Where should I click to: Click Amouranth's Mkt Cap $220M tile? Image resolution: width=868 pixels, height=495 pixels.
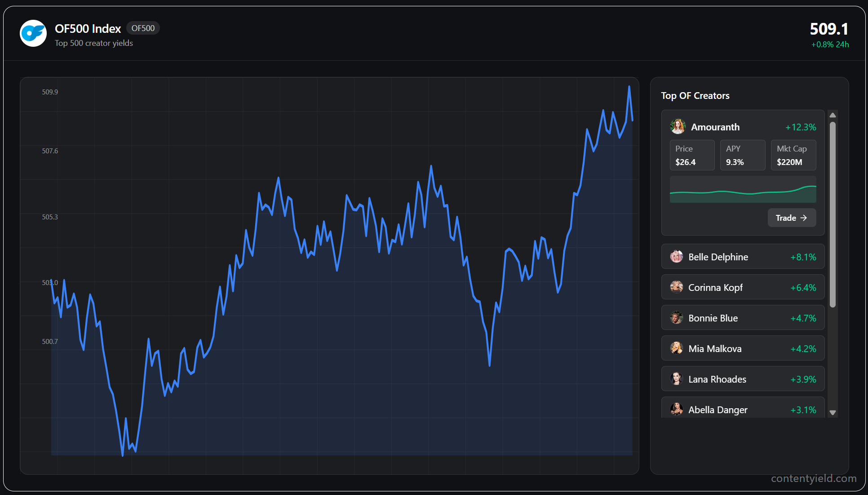pyautogui.click(x=793, y=155)
